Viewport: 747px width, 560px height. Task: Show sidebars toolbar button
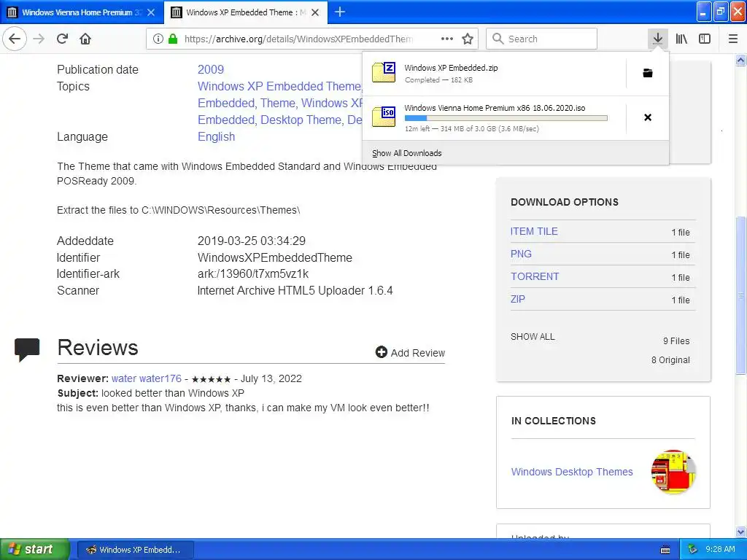[x=705, y=39]
